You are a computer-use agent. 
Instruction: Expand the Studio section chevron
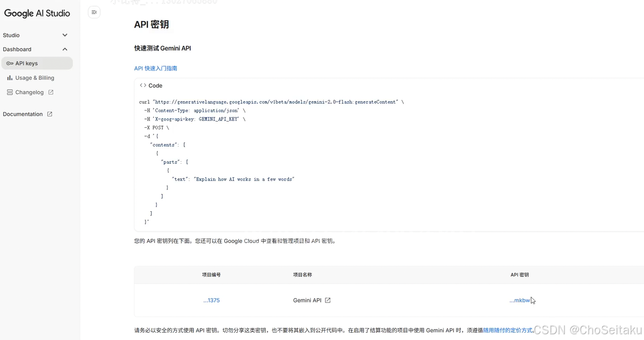point(65,35)
